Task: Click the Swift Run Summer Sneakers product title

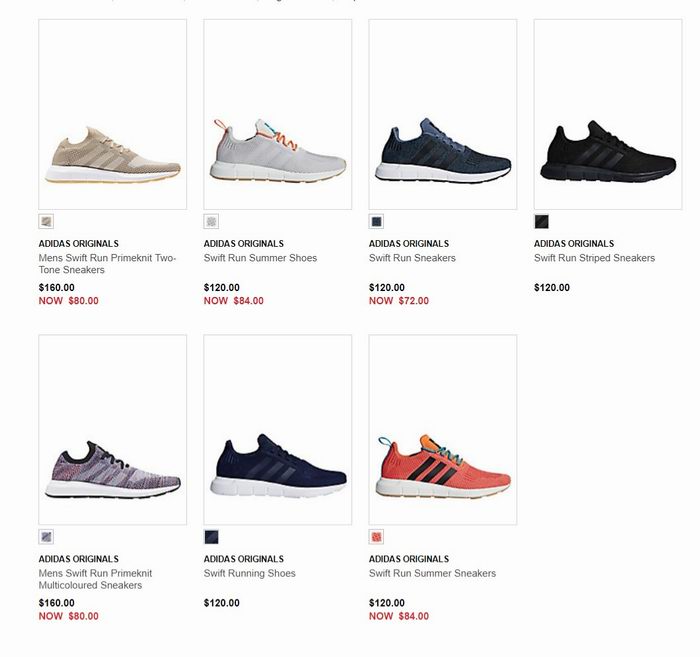Action: coord(432,574)
